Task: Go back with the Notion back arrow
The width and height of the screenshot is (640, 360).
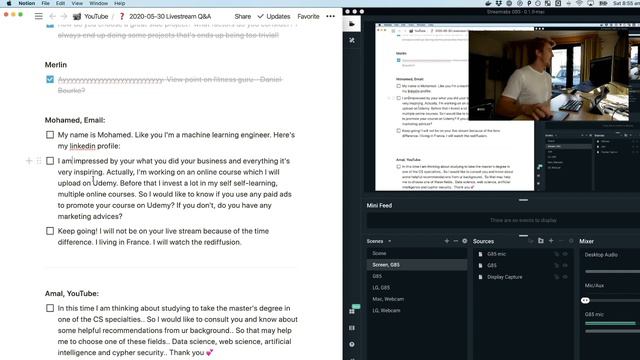Action: tap(52, 16)
